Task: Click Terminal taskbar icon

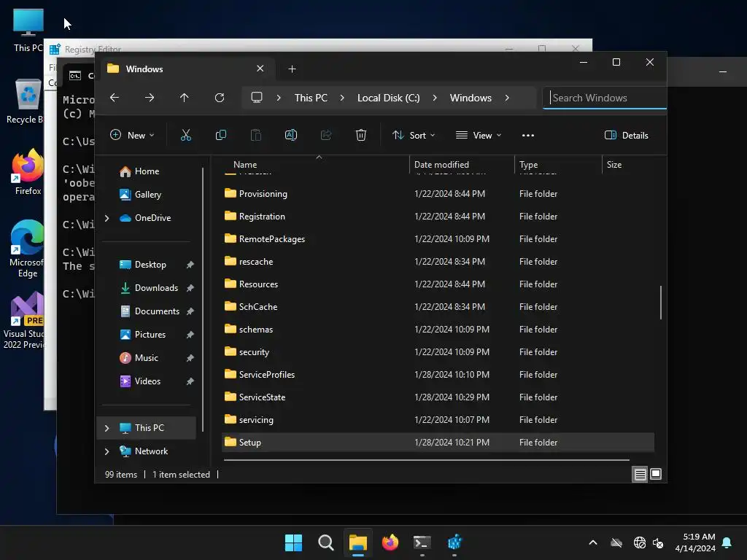Action: (x=422, y=542)
